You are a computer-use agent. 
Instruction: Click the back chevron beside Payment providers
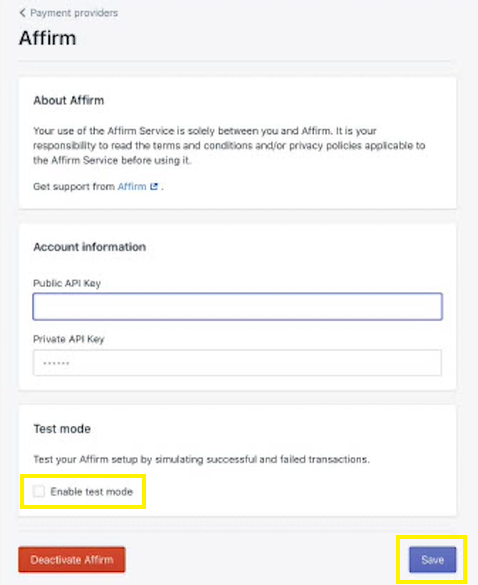pyautogui.click(x=22, y=13)
